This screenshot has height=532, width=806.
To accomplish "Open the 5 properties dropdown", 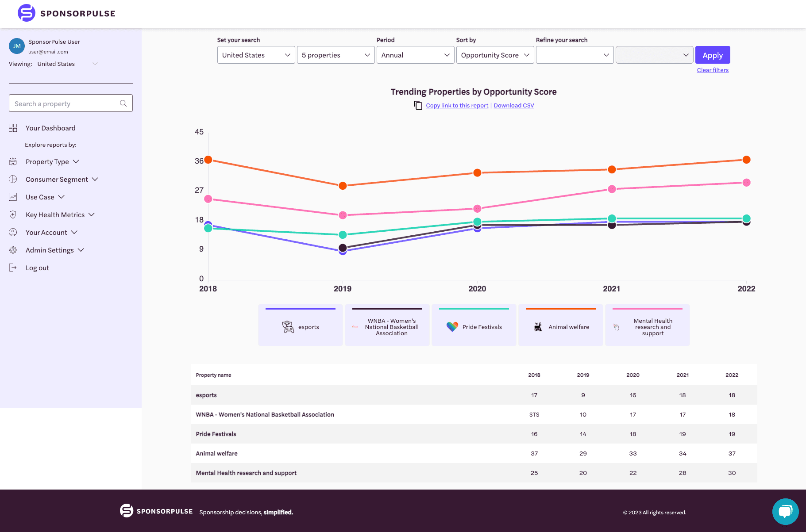I will pyautogui.click(x=336, y=55).
